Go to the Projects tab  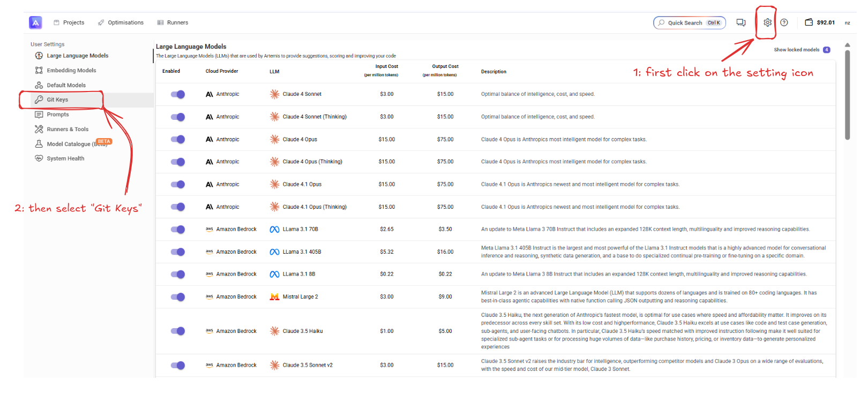tap(69, 22)
